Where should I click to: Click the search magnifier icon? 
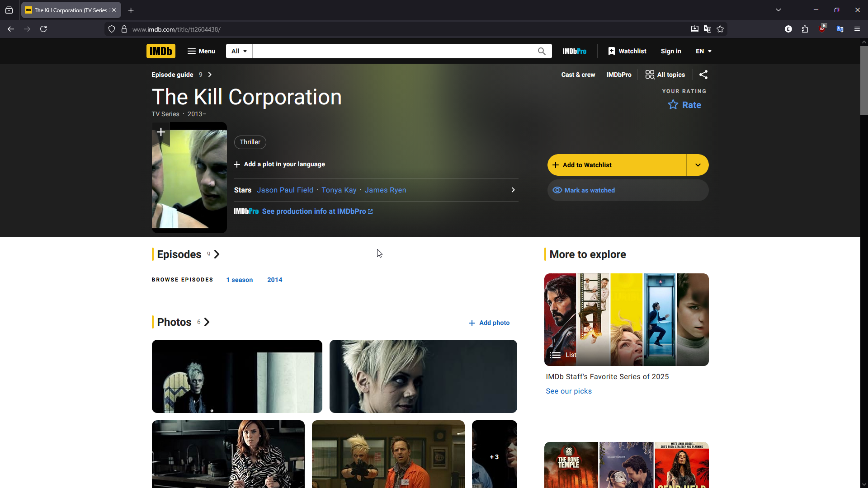542,51
